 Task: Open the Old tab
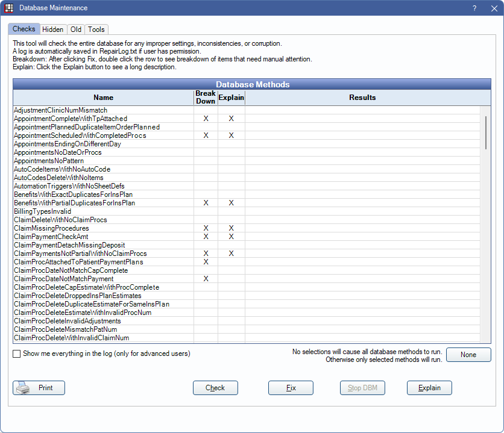click(75, 30)
